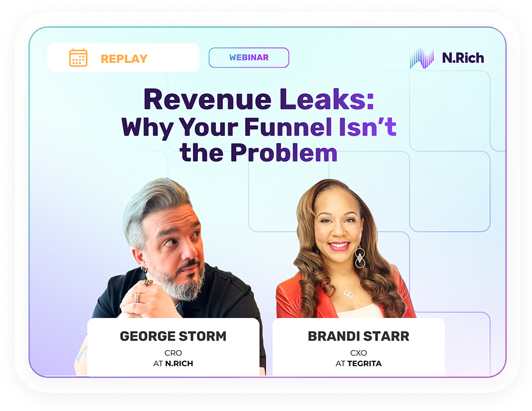This screenshot has height=411, width=532.
Task: Click the GEORGE STORM name
Action: (173, 336)
